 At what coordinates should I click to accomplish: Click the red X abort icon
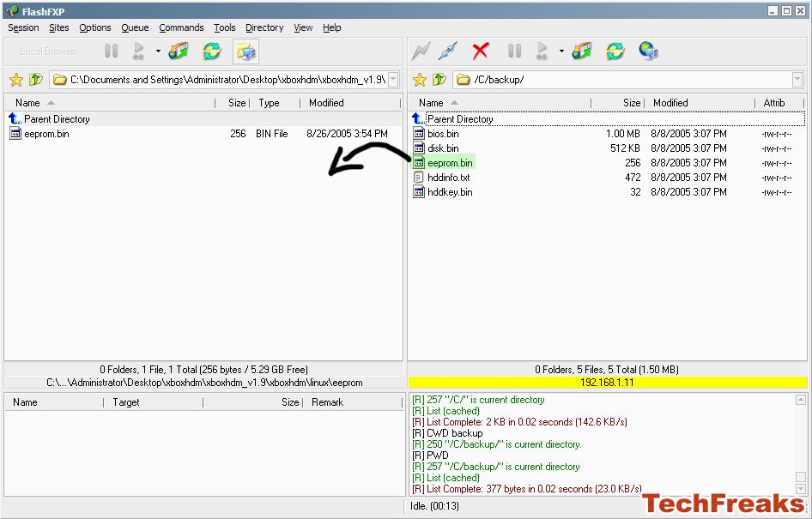(x=481, y=51)
